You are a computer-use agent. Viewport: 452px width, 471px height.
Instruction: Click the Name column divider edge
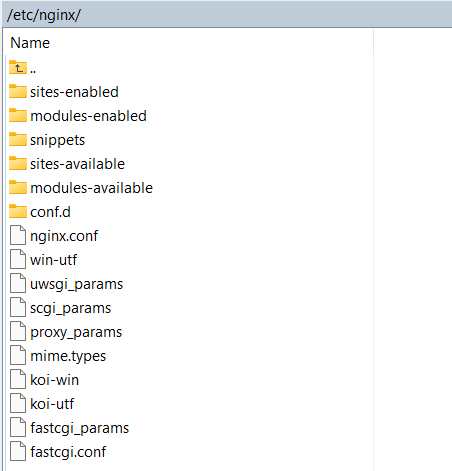(x=373, y=43)
